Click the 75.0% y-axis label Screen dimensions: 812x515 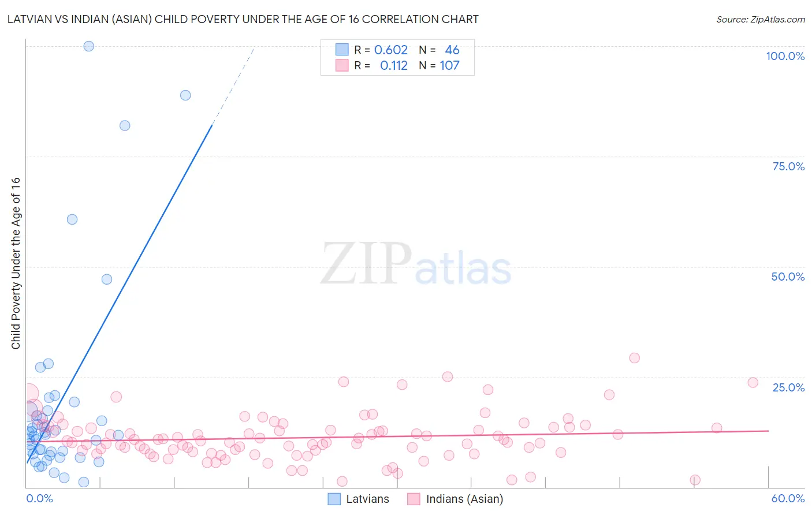coord(788,166)
